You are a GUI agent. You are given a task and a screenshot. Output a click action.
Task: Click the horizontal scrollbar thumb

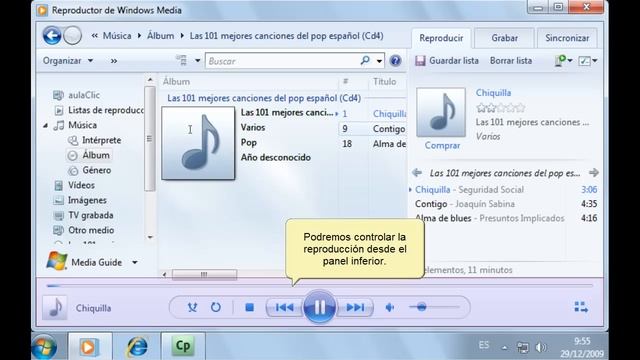point(204,275)
